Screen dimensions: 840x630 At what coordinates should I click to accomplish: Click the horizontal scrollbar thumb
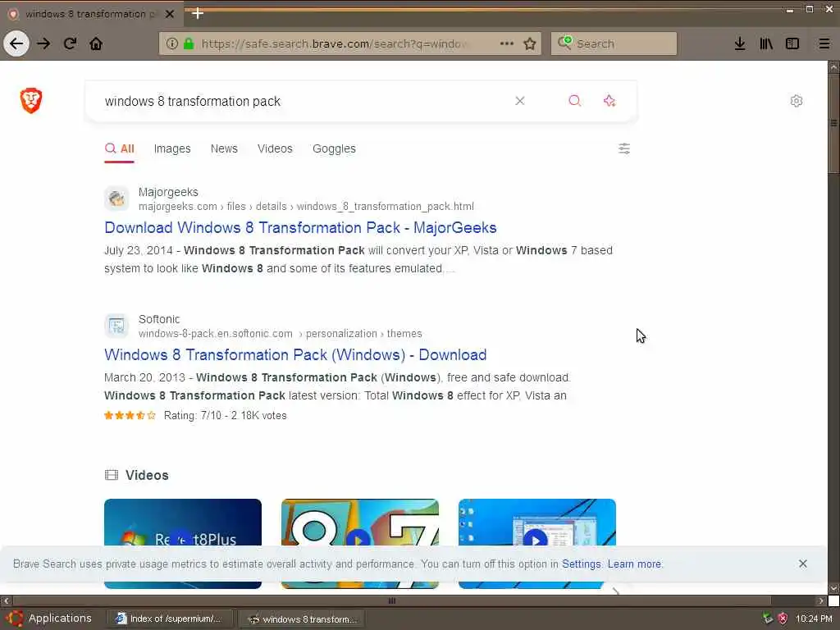click(x=391, y=600)
